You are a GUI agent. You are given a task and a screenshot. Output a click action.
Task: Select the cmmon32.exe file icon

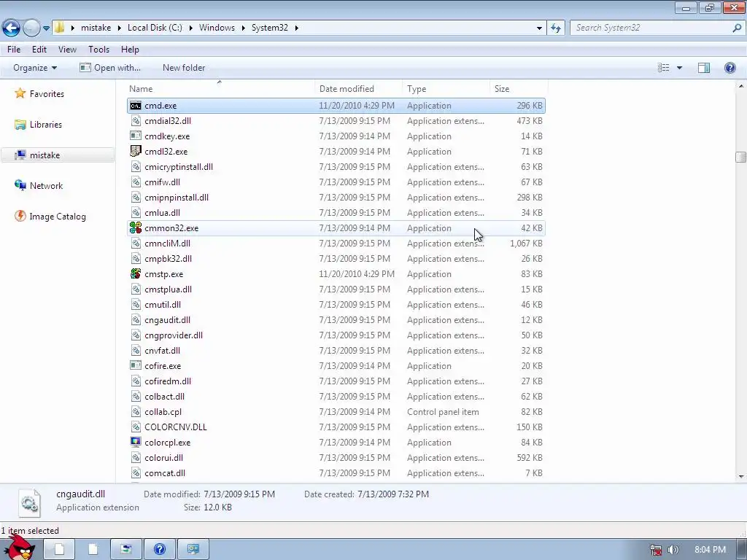pos(136,228)
